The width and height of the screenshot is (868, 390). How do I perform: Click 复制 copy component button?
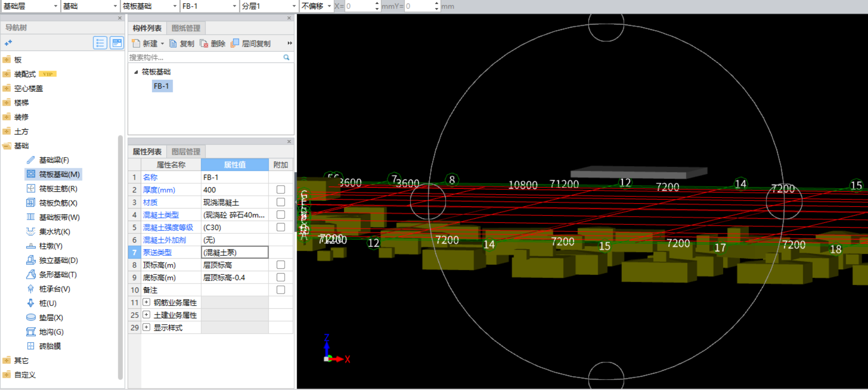182,43
